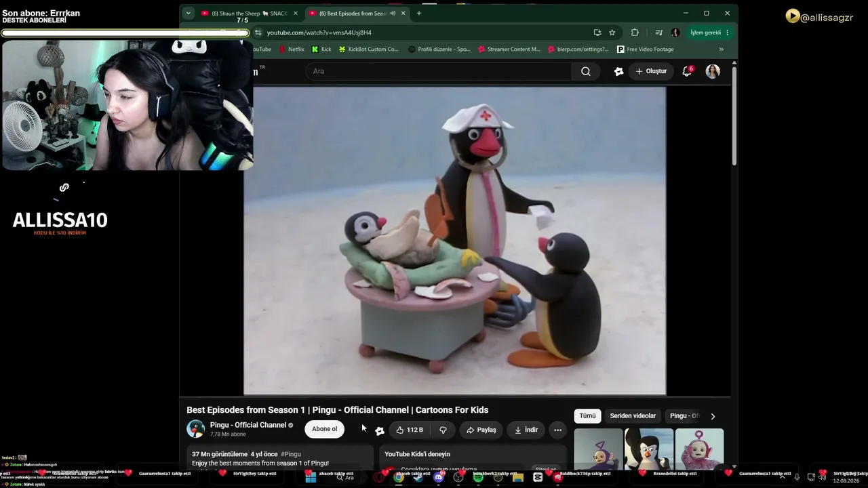View site information icon in address bar
Image resolution: width=868 pixels, height=488 pixels.
click(x=258, y=33)
